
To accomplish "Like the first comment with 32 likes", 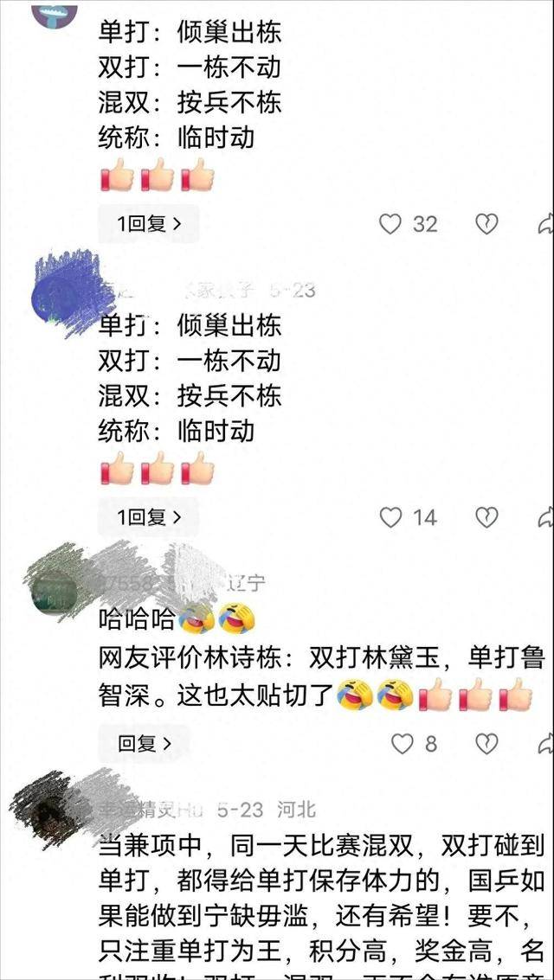I will coord(390,224).
